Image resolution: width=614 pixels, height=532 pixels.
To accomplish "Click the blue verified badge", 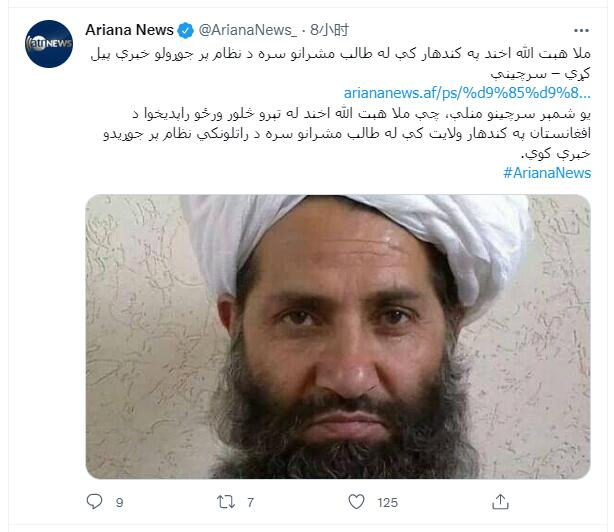I will coord(185,31).
